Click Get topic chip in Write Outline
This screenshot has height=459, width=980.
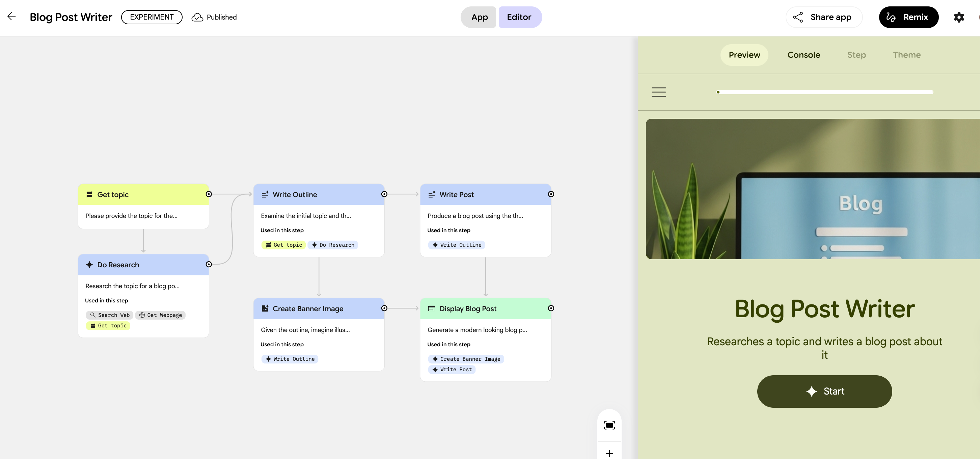tap(283, 245)
